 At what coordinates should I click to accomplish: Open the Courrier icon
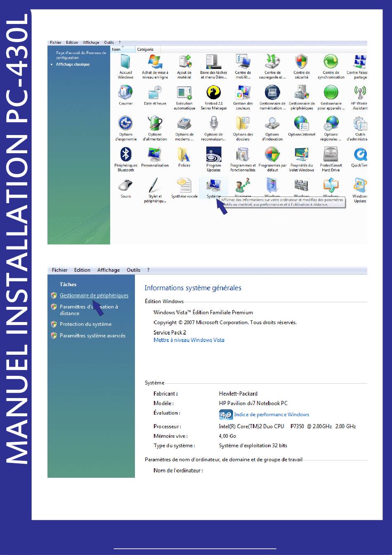click(x=126, y=93)
